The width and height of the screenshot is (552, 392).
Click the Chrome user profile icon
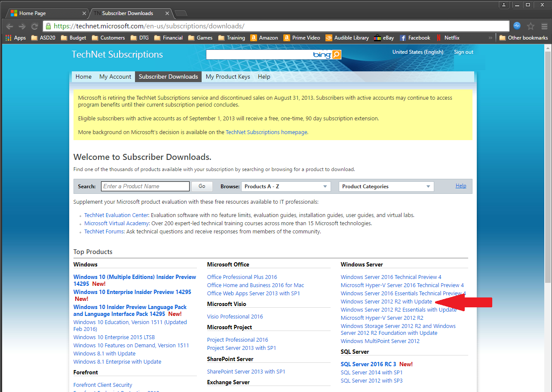point(503,4)
